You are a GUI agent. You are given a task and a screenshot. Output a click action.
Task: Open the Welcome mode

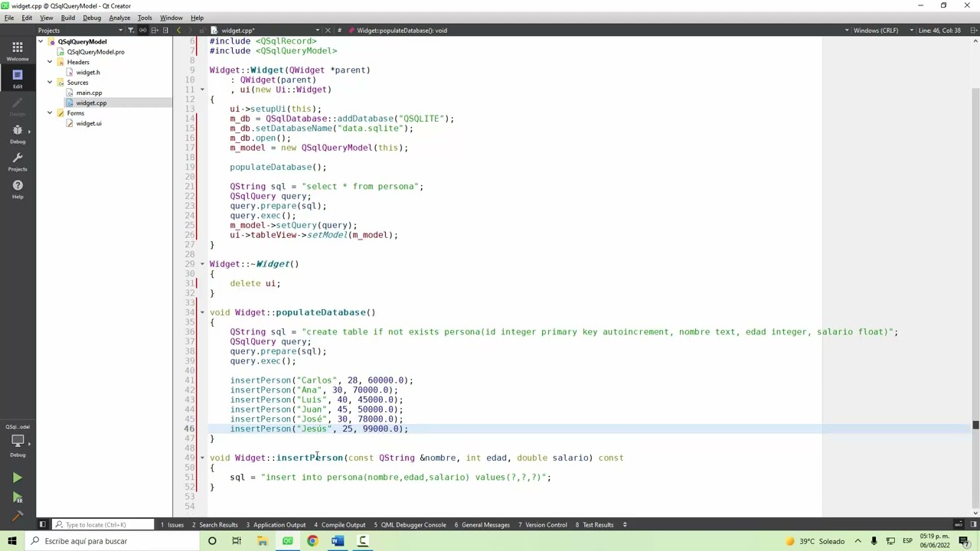coord(17,51)
